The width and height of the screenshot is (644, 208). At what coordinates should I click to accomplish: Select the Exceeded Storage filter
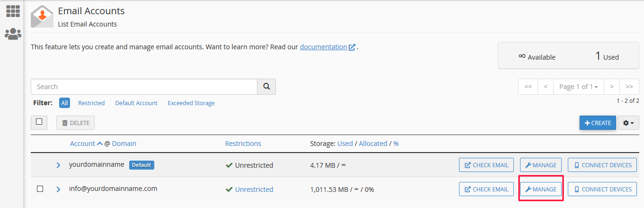[x=191, y=103]
